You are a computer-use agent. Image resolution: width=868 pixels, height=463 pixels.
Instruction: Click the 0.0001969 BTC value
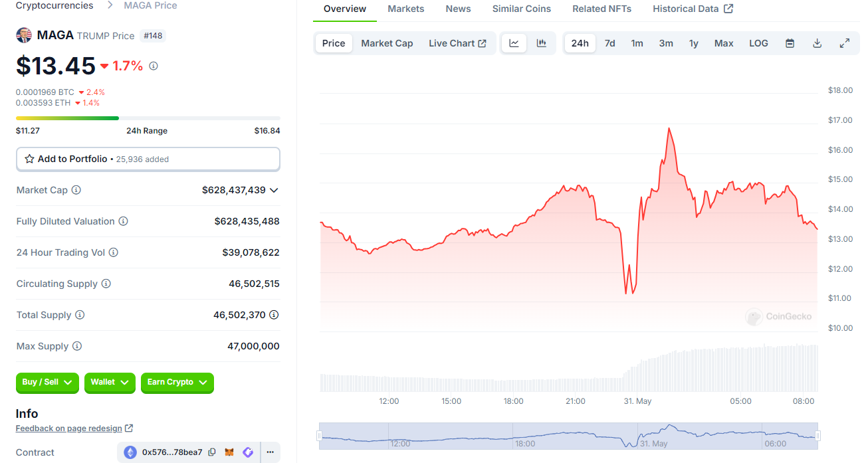pos(45,92)
